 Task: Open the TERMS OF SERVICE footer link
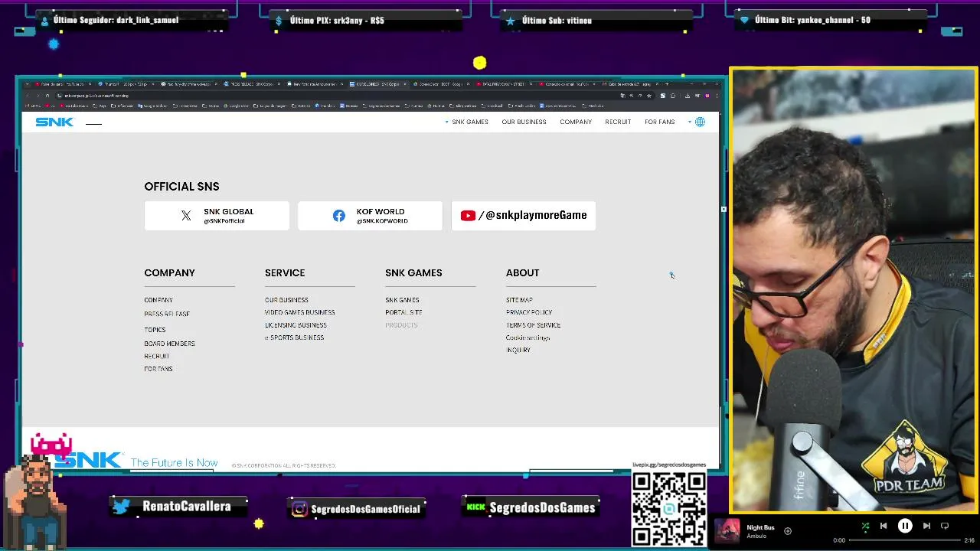click(x=533, y=325)
